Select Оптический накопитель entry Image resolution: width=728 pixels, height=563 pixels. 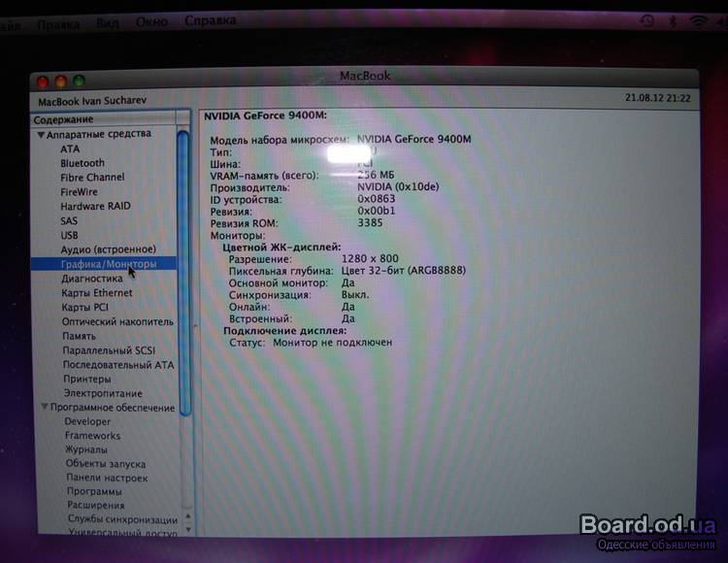tap(117, 321)
